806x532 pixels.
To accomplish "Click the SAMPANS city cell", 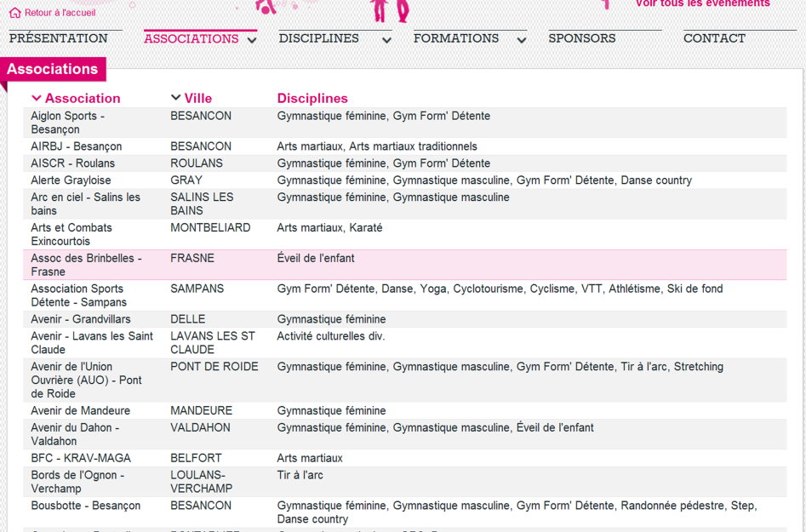I will pyautogui.click(x=197, y=289).
